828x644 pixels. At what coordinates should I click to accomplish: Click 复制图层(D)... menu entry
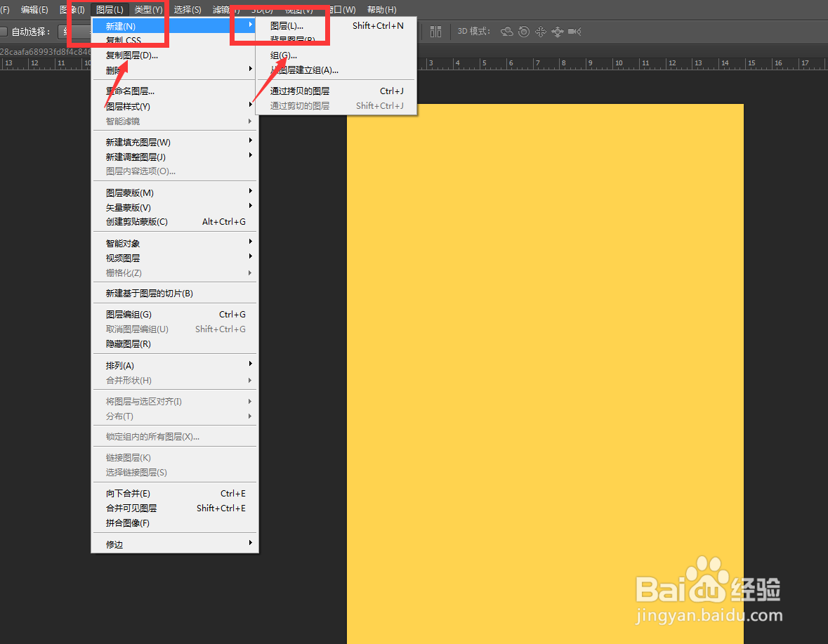pos(174,55)
